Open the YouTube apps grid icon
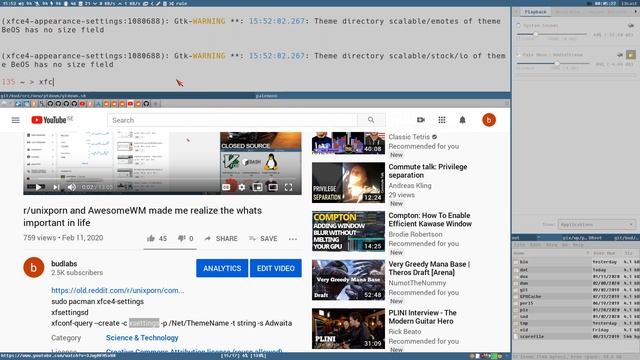The height and width of the screenshot is (360, 640). click(442, 120)
